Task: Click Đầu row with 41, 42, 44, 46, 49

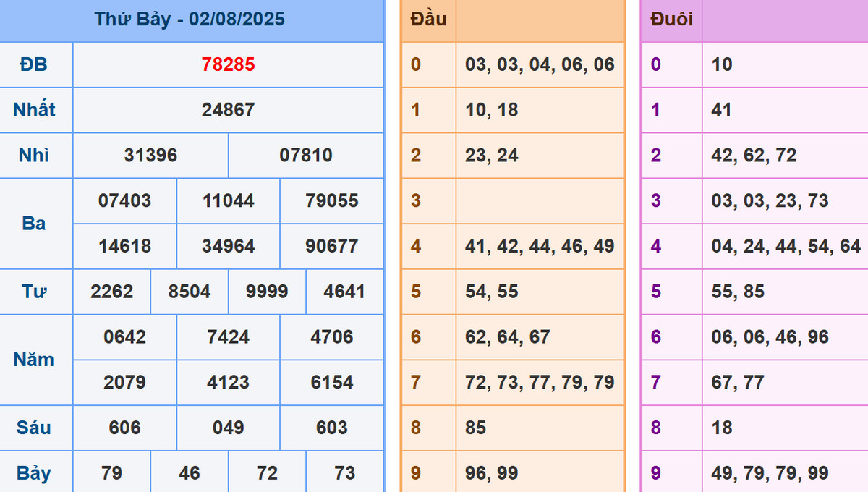Action: click(x=540, y=246)
